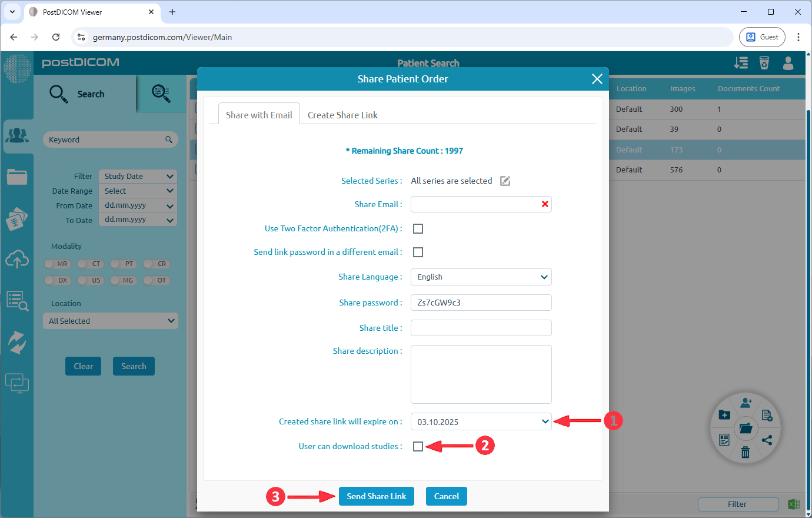Select the delete trash icon in circular menu
The height and width of the screenshot is (518, 812).
tap(746, 452)
